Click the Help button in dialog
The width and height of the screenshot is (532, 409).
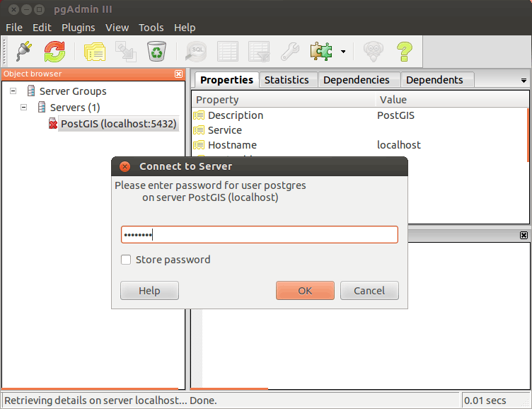coord(149,291)
